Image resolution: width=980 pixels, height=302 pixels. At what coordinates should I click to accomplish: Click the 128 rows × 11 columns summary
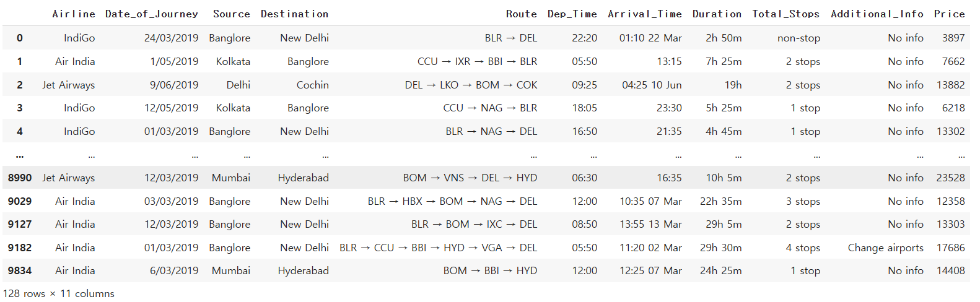(59, 293)
